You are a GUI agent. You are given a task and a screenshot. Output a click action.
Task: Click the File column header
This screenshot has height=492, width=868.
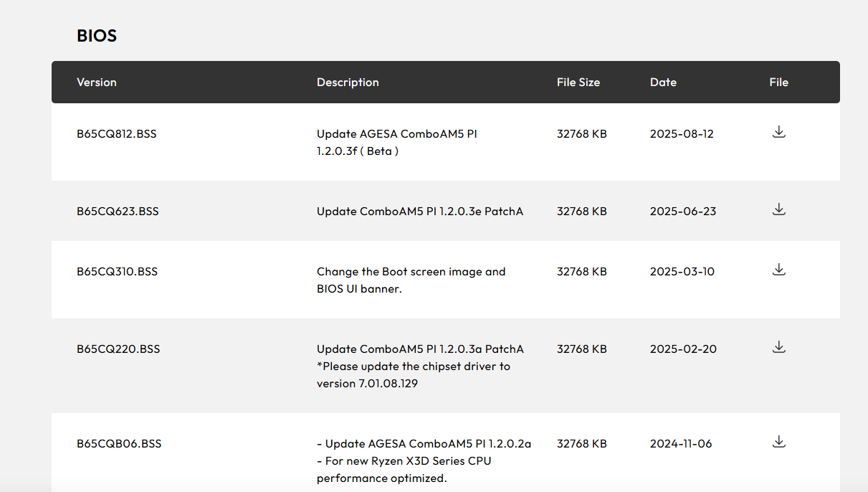point(779,82)
